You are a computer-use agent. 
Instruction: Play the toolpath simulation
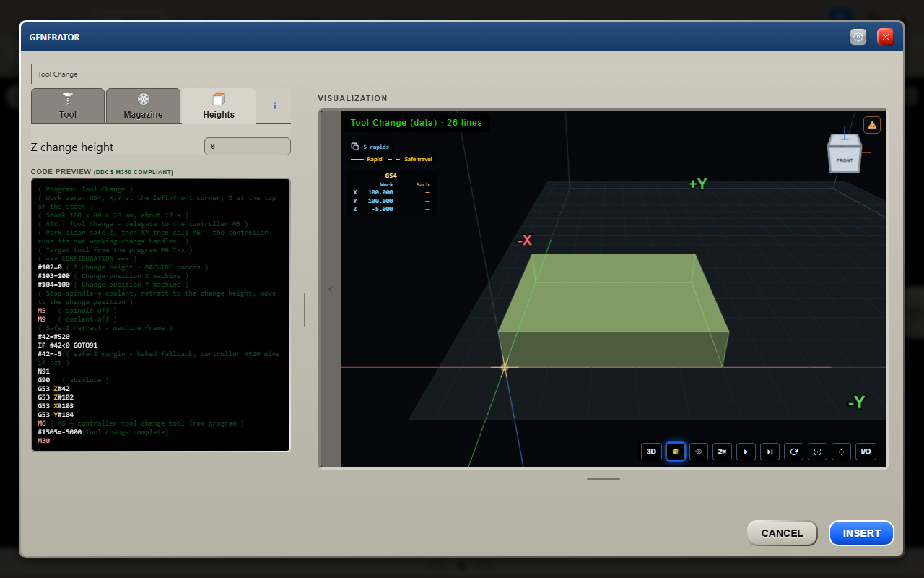(746, 452)
